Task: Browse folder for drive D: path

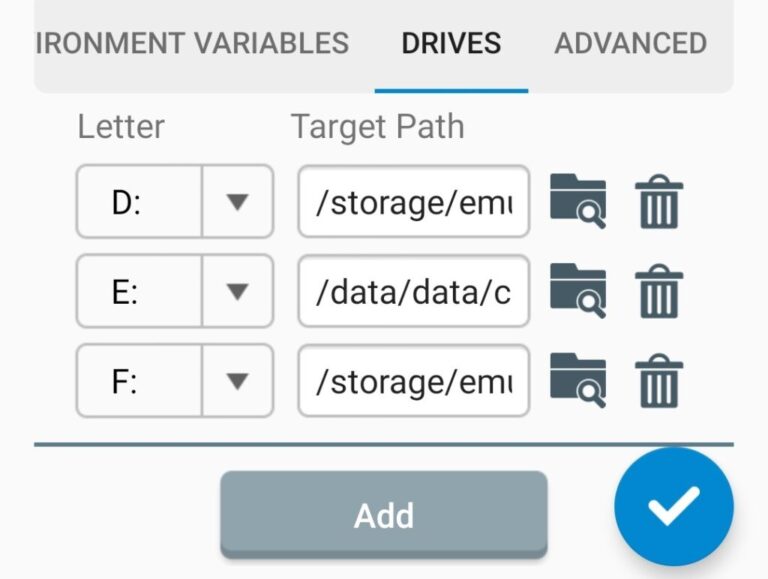Action: click(x=578, y=202)
